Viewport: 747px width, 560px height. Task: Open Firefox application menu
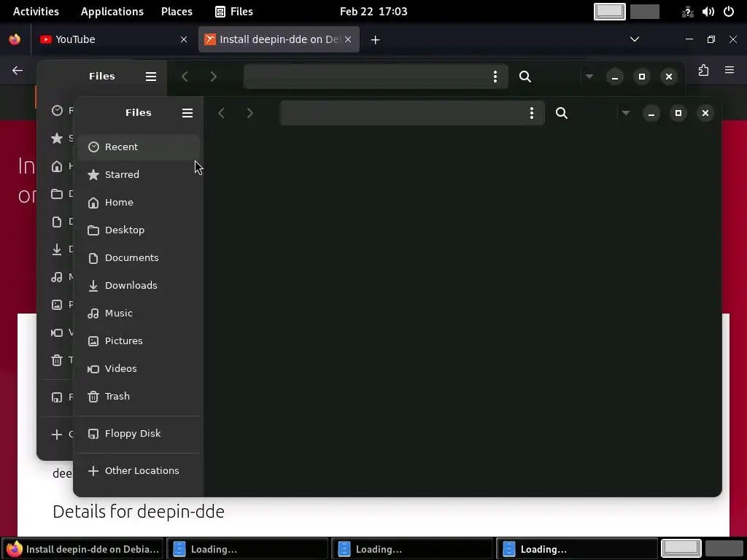click(729, 70)
